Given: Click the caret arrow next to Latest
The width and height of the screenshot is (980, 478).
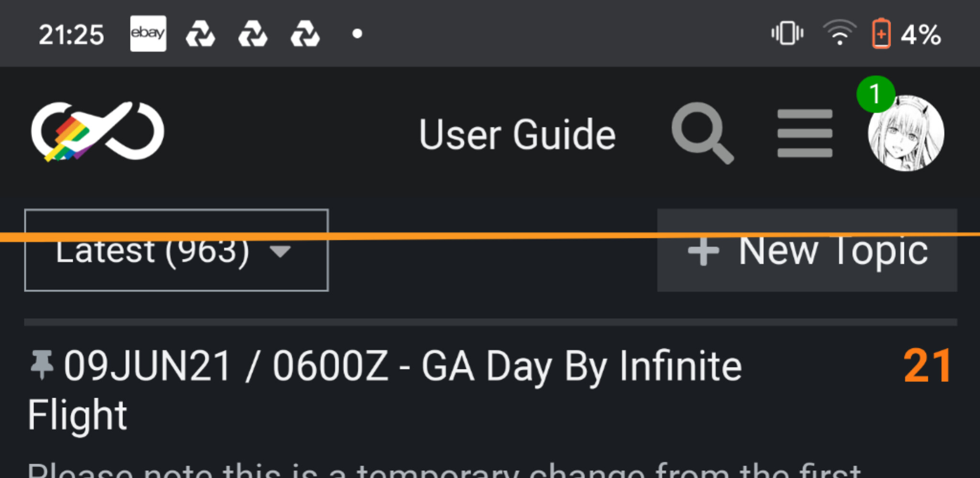Looking at the screenshot, I should (280, 251).
